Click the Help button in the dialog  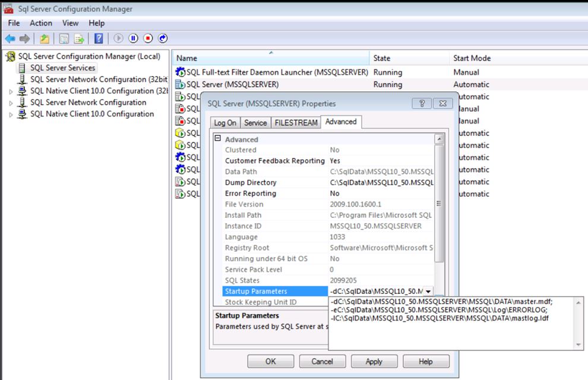[426, 362]
